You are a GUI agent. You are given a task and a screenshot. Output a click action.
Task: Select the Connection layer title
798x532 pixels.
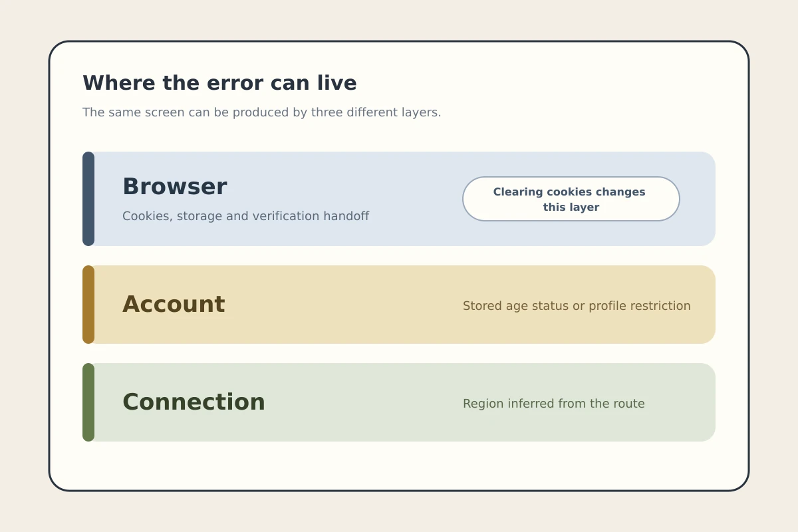click(x=194, y=402)
